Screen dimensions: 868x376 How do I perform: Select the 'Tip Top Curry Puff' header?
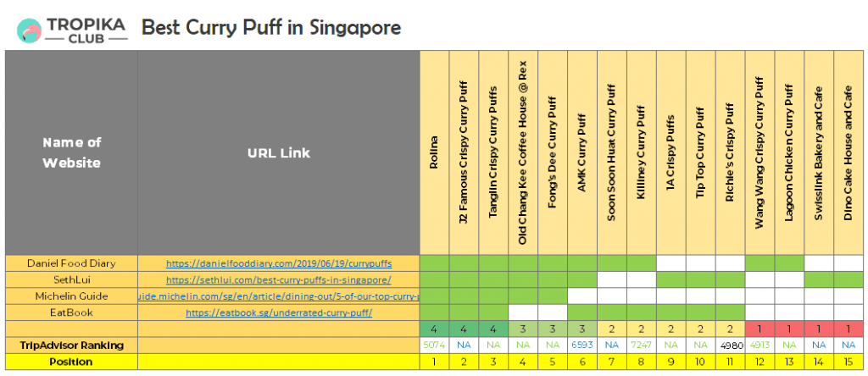[x=701, y=152]
